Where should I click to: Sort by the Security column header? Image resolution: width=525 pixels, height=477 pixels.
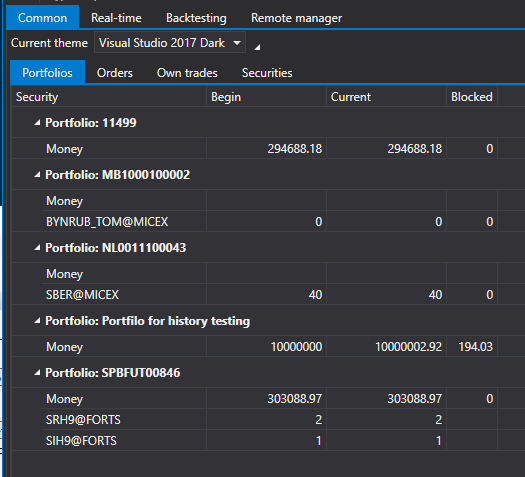[x=109, y=97]
